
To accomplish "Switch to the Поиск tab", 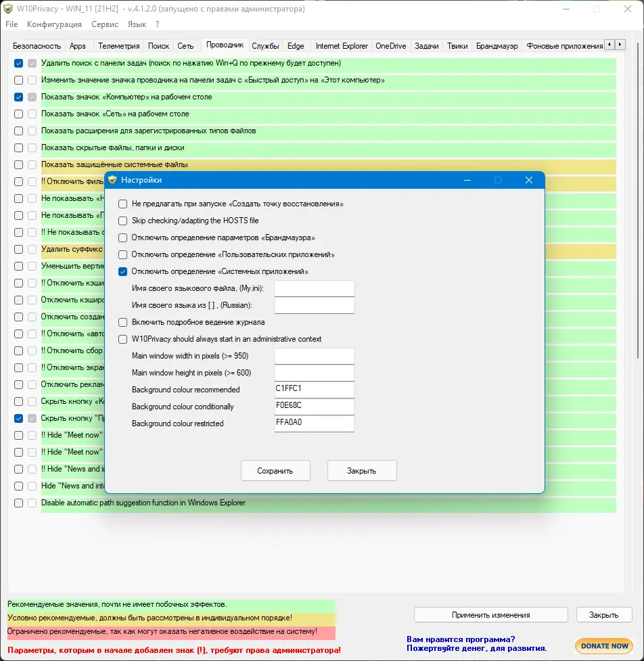I will tap(158, 46).
